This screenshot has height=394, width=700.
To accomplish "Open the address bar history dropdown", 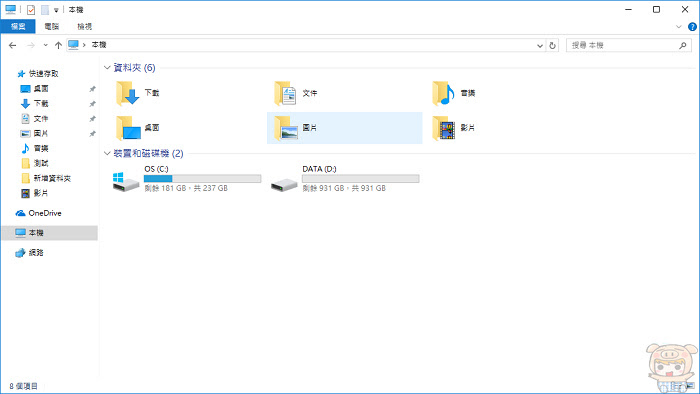I will [540, 45].
